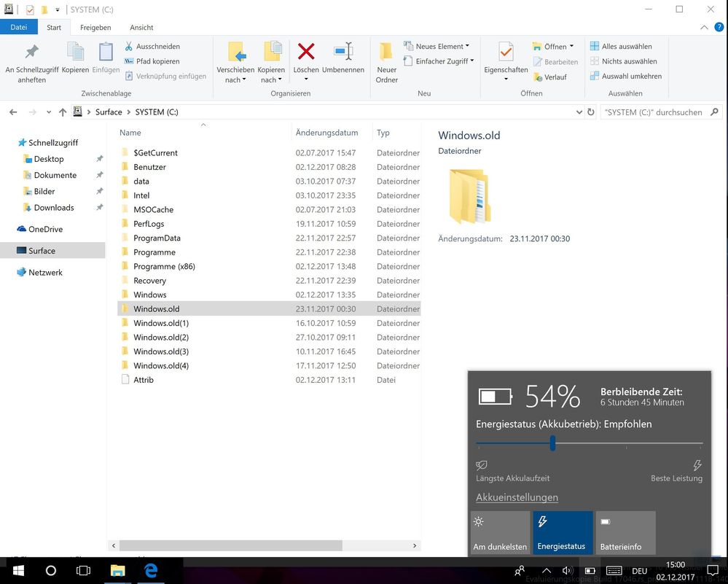Open Task View on taskbar

click(84, 570)
